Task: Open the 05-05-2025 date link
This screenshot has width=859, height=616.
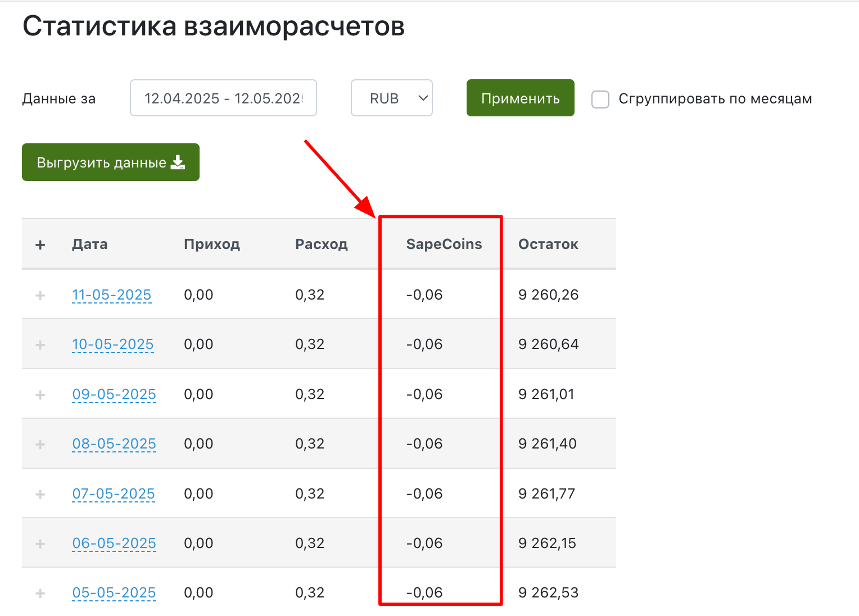Action: (x=114, y=592)
